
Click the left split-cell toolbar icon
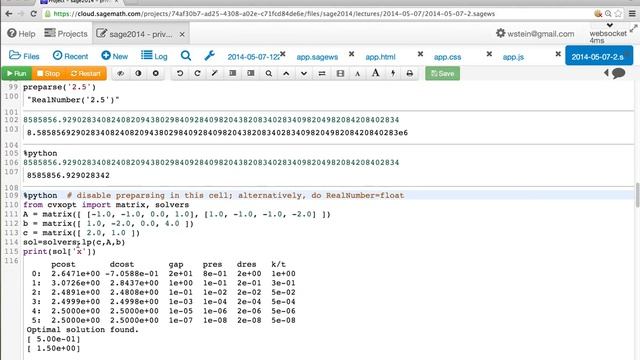pos(233,73)
